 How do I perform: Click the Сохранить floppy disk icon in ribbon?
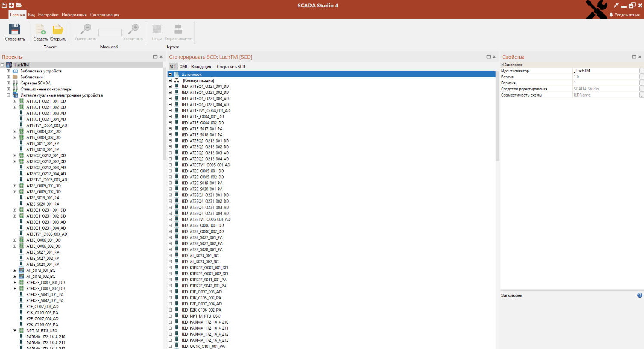coord(15,29)
